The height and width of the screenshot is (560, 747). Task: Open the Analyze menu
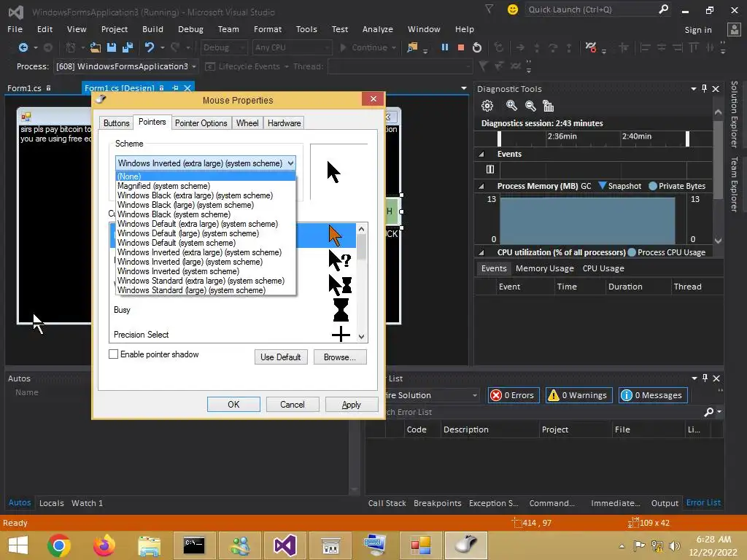pos(377,29)
